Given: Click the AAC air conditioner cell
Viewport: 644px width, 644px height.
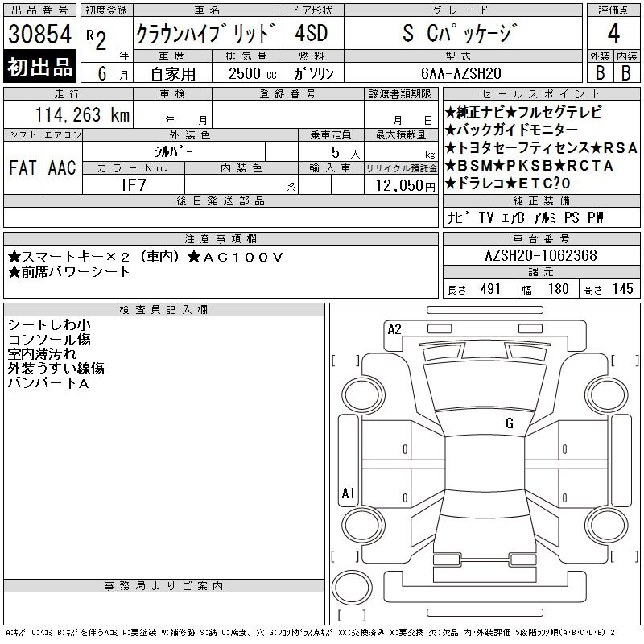Looking at the screenshot, I should coord(61,167).
